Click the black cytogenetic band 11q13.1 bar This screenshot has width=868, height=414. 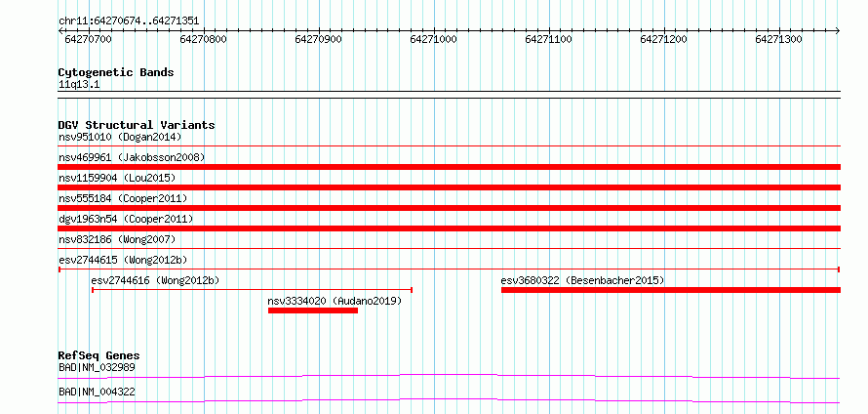449,95
